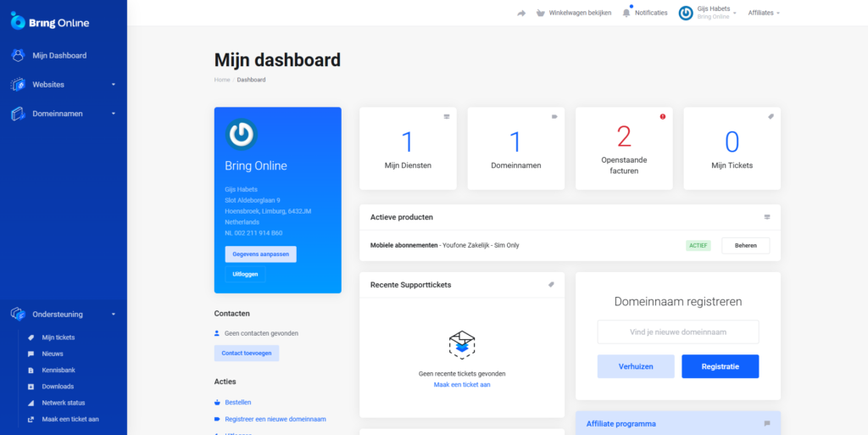Click the Vind je nieuwe domeinnaam field

coord(677,332)
